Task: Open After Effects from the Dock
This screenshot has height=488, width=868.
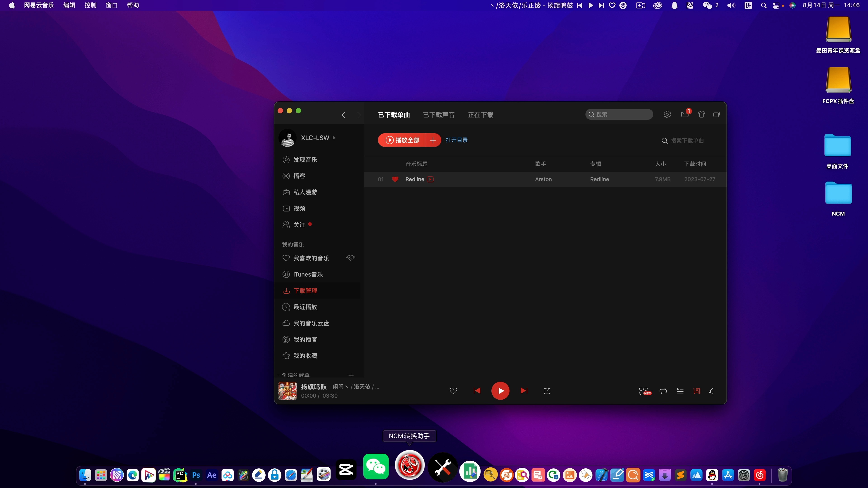Action: tap(212, 475)
